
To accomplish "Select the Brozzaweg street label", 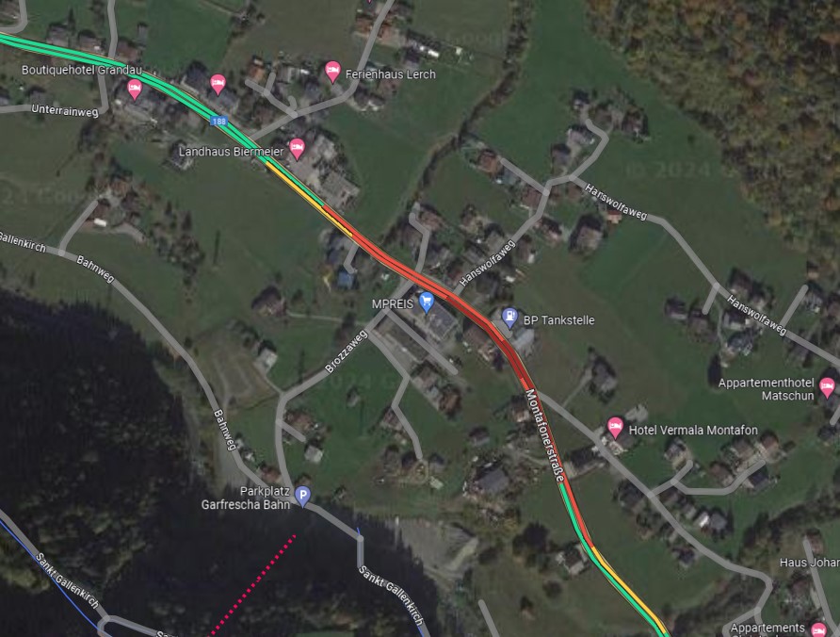I will click(x=347, y=351).
